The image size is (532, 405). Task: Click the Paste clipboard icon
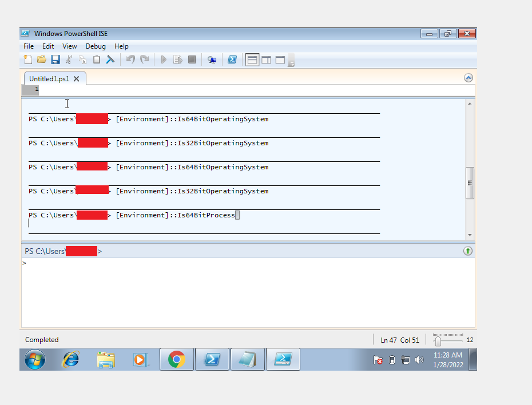coord(96,59)
